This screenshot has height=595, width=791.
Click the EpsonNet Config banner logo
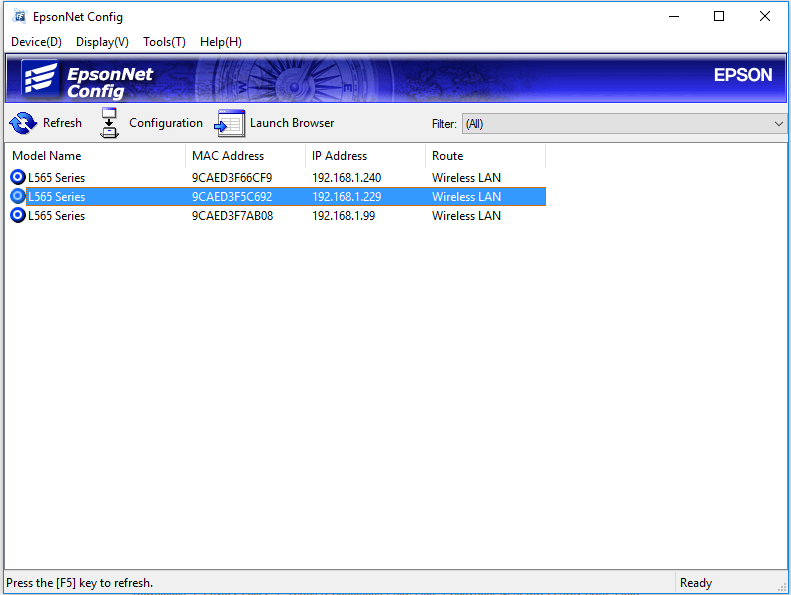coord(87,80)
